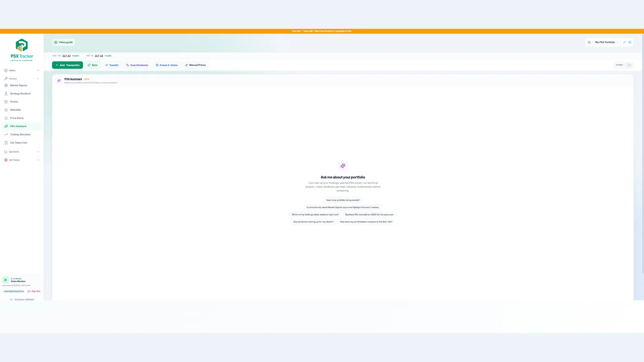Image resolution: width=644 pixels, height=362 pixels.
Task: Click green plus icon to add portfolio
Action: (630, 42)
